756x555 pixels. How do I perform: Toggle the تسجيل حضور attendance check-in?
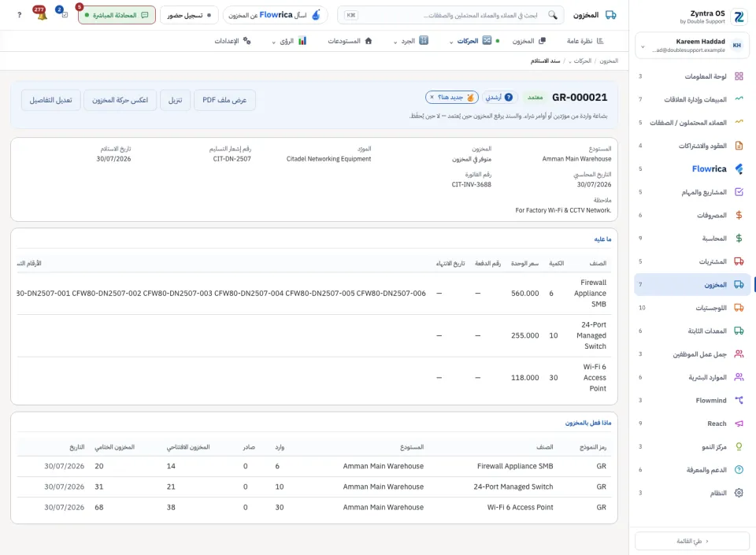[x=189, y=15]
